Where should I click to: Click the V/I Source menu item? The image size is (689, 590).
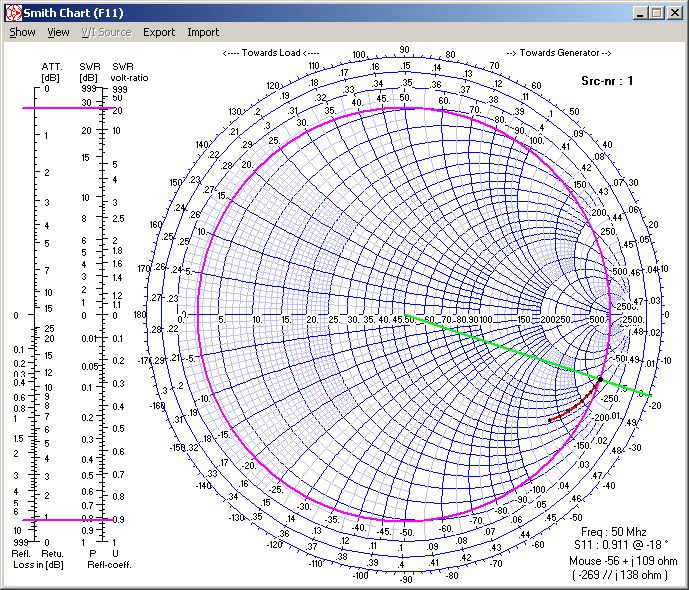(x=106, y=32)
